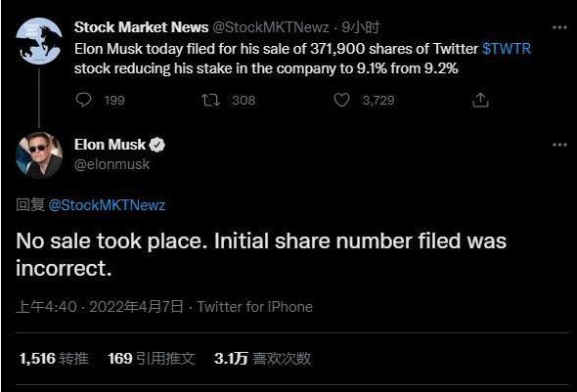Viewport: 577px width, 392px height.
Task: Click the reply icon on Stock Market News tweet
Action: coord(83,100)
